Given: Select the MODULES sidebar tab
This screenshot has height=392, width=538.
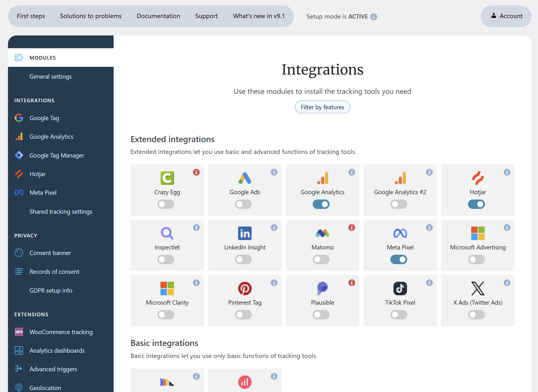Looking at the screenshot, I should 61,58.
